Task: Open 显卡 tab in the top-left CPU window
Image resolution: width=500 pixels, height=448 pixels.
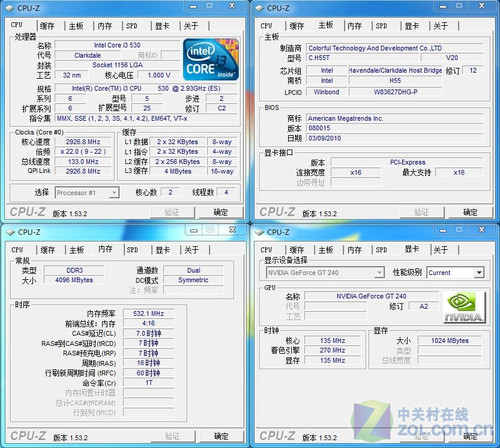Action: click(x=162, y=26)
